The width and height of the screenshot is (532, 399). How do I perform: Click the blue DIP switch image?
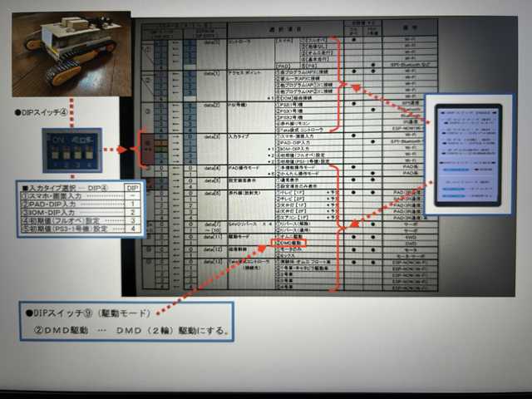(x=71, y=150)
